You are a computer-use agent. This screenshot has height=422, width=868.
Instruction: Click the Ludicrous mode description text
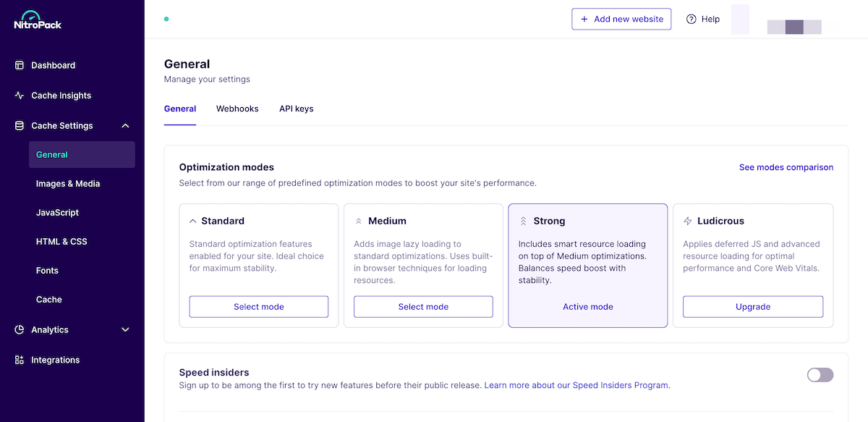[752, 256]
